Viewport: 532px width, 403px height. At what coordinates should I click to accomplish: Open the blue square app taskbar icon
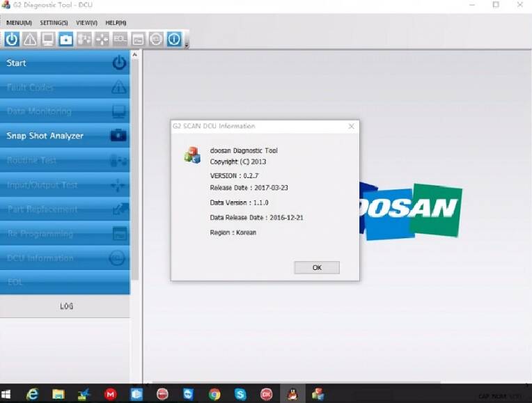(136, 394)
